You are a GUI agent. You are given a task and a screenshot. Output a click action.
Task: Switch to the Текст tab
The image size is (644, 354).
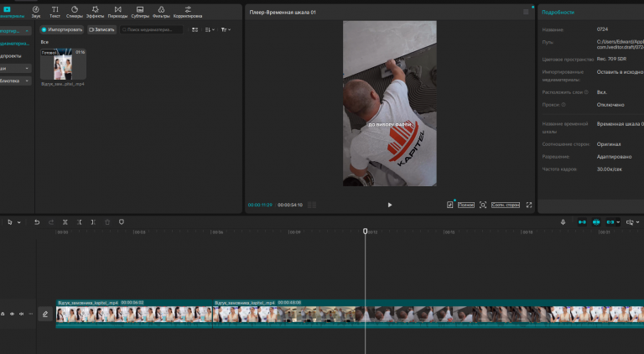coord(55,12)
